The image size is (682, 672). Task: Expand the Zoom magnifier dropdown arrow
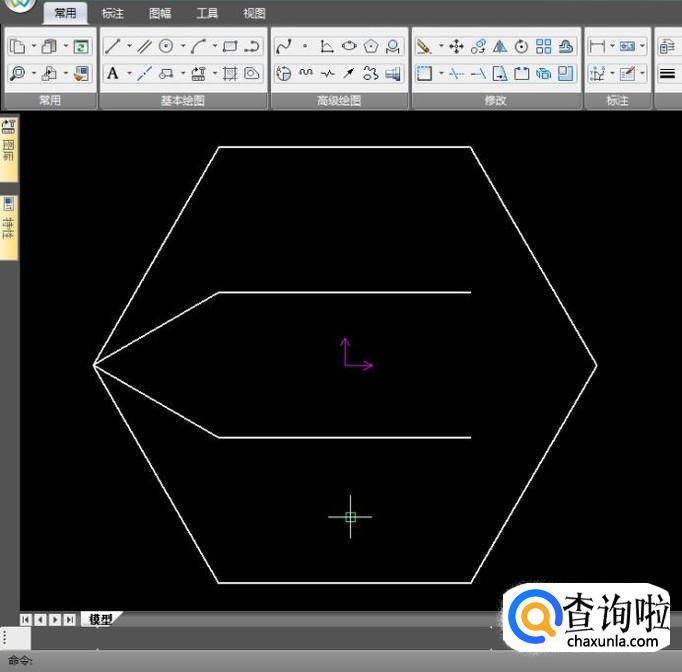[x=33, y=73]
